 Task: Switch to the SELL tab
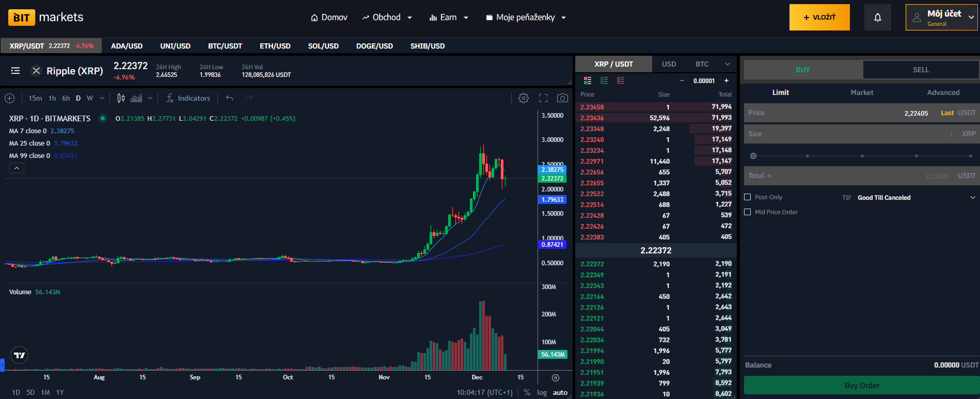pos(920,70)
